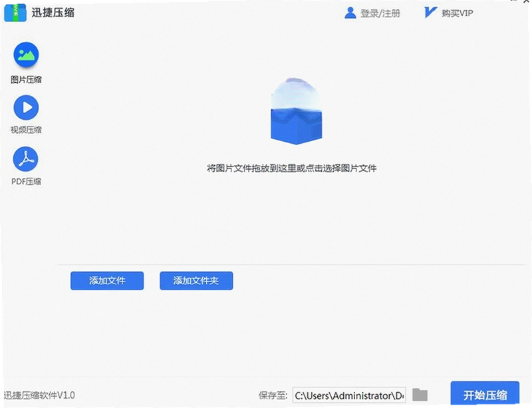Image resolution: width=532 pixels, height=408 pixels.
Task: Open the 登录/注册 login link
Action: [380, 13]
